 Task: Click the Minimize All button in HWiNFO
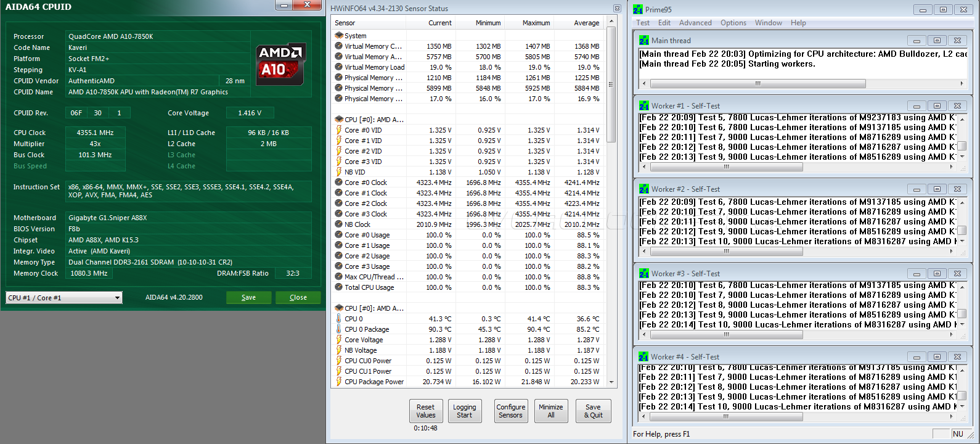(551, 411)
